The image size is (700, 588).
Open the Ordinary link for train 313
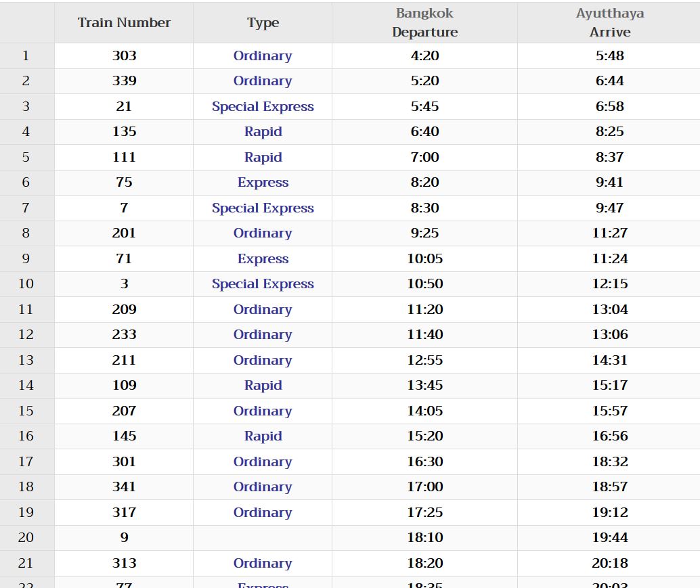point(263,564)
